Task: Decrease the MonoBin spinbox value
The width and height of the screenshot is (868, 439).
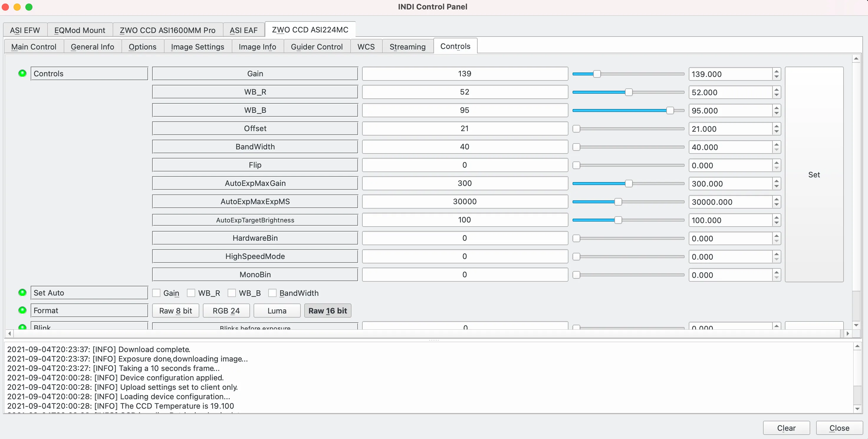Action: click(x=776, y=278)
